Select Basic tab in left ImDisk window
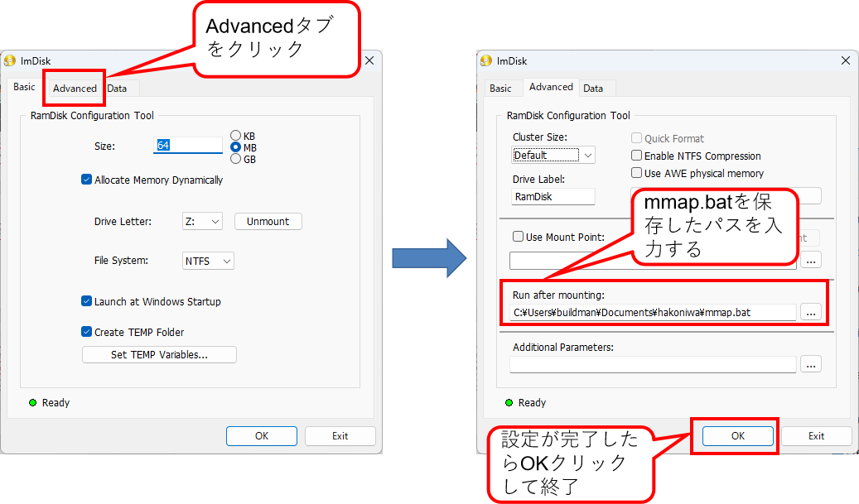The image size is (859, 504). click(x=24, y=87)
